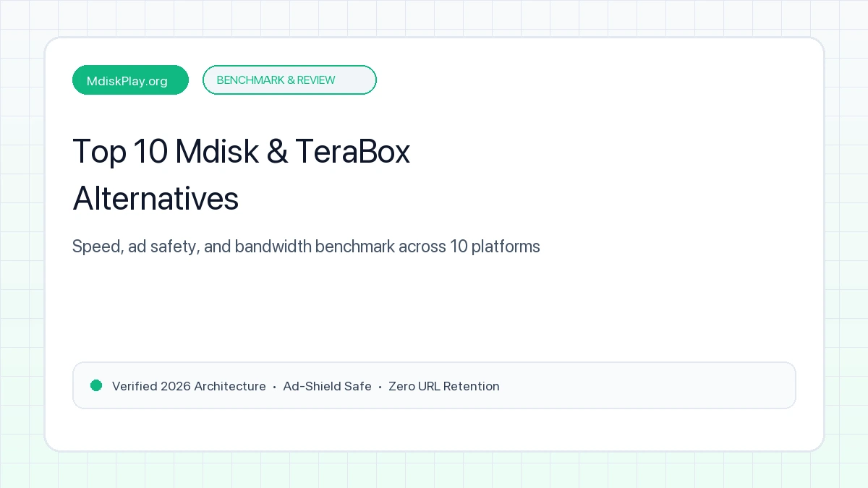This screenshot has height=488, width=868.
Task: Select the 'Top 10 Mdisk & TeraBox Alternatives' heading
Action: point(242,174)
